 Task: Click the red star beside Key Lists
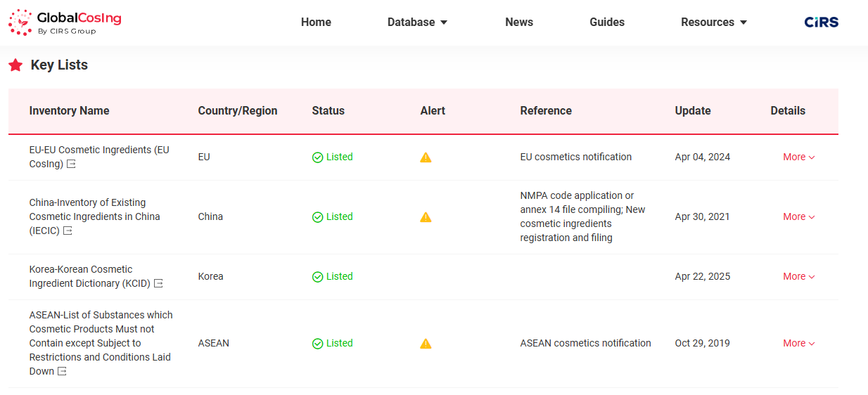15,65
